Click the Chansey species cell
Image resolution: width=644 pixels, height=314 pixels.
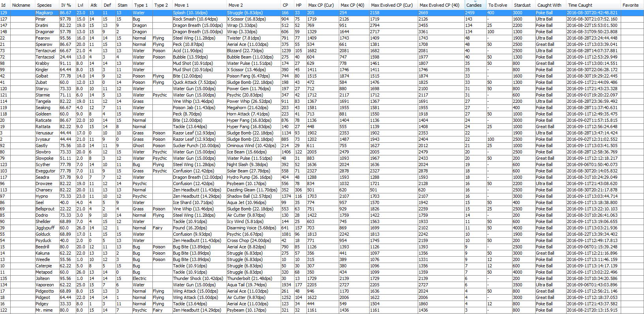[47, 190]
